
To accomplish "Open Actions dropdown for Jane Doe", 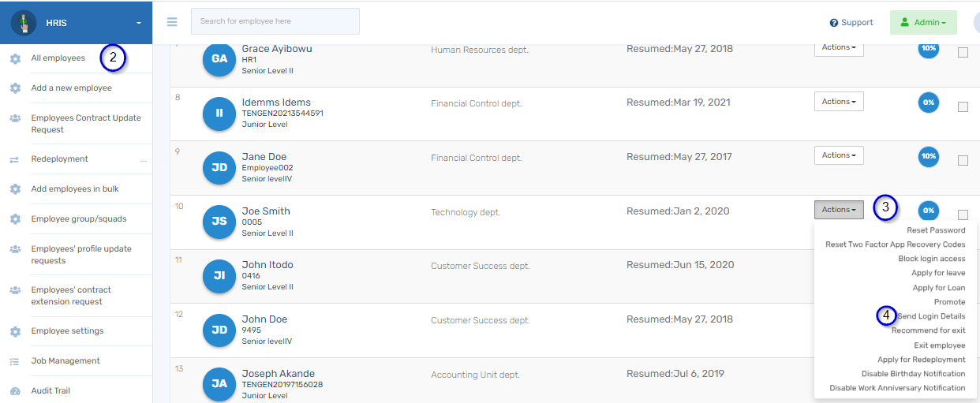I will [839, 155].
